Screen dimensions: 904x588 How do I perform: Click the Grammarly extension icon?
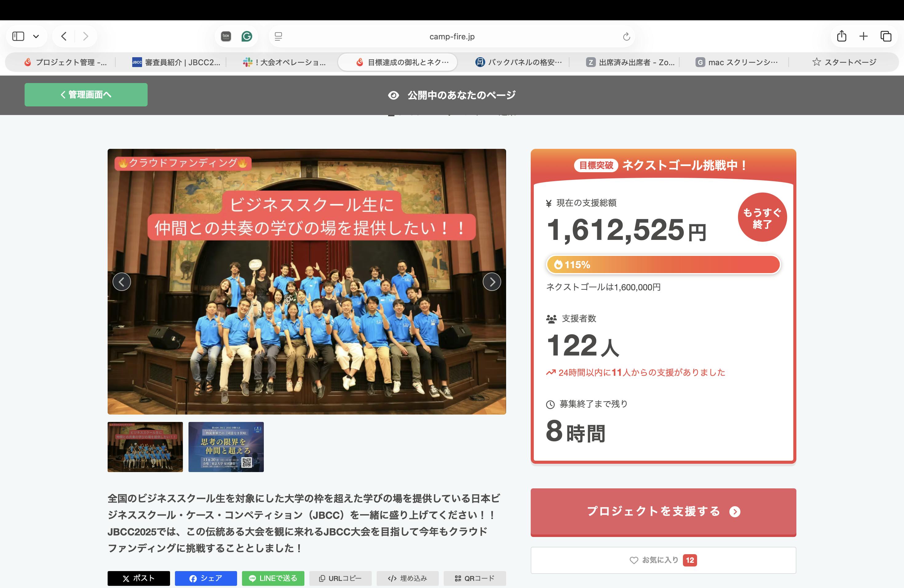(x=247, y=37)
